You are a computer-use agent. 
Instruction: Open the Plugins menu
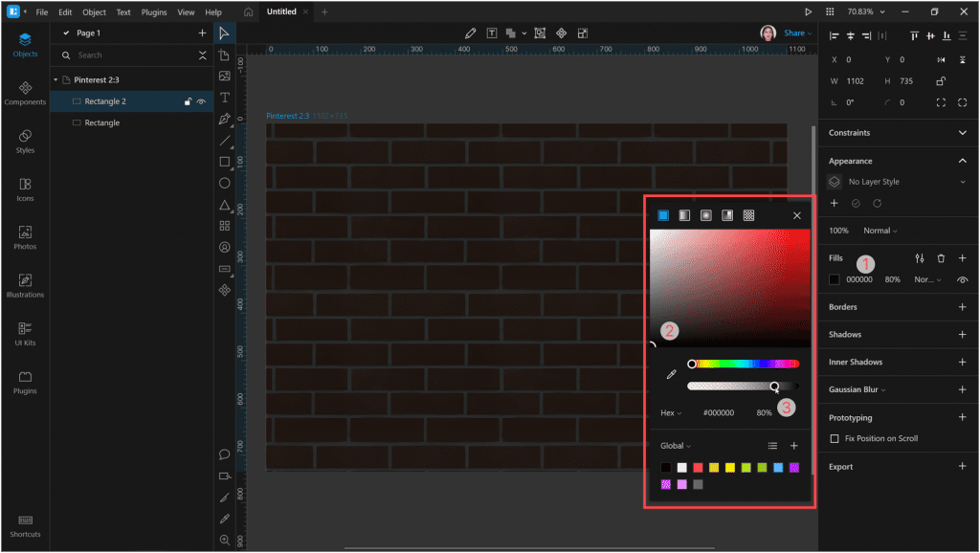click(154, 11)
